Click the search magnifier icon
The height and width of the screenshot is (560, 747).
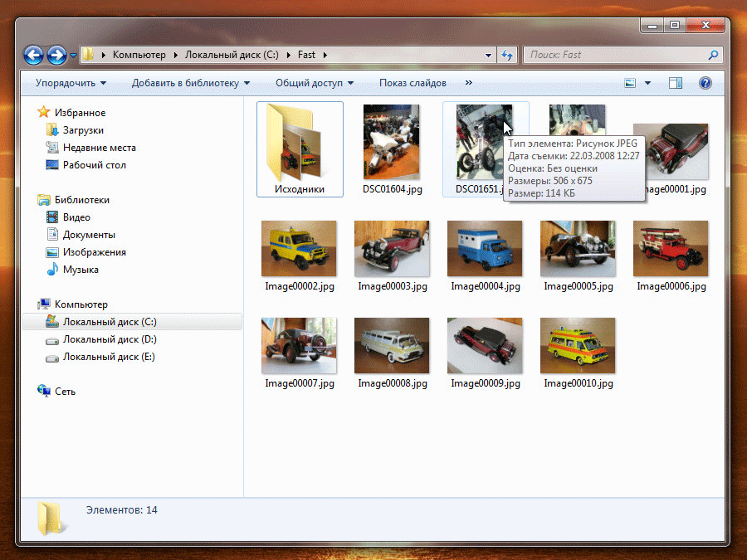(x=713, y=56)
